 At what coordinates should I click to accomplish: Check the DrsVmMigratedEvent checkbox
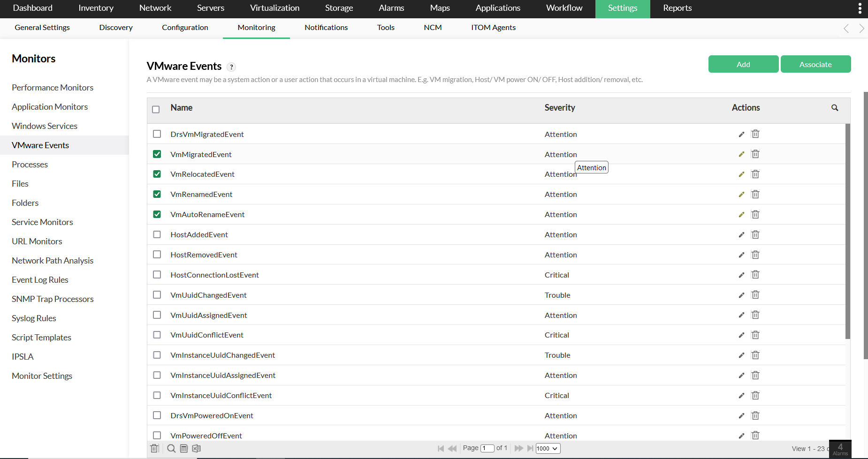(157, 134)
